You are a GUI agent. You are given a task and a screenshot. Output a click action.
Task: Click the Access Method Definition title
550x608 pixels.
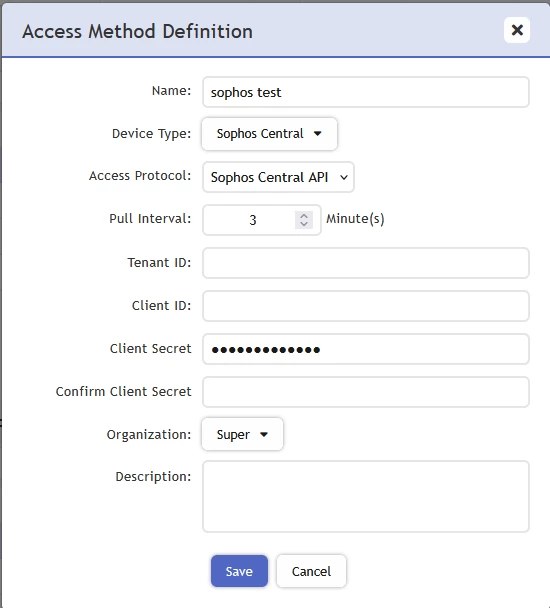pyautogui.click(x=137, y=31)
